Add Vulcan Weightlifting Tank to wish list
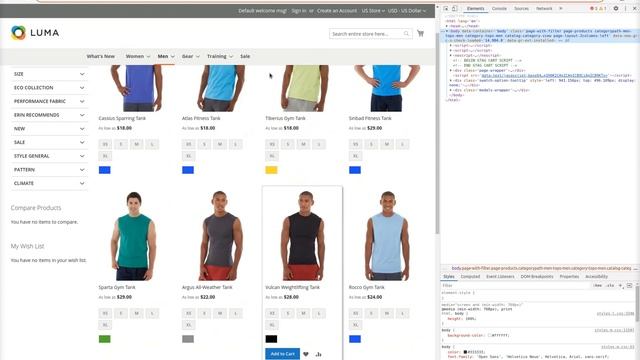The height and width of the screenshot is (360, 640). click(306, 354)
